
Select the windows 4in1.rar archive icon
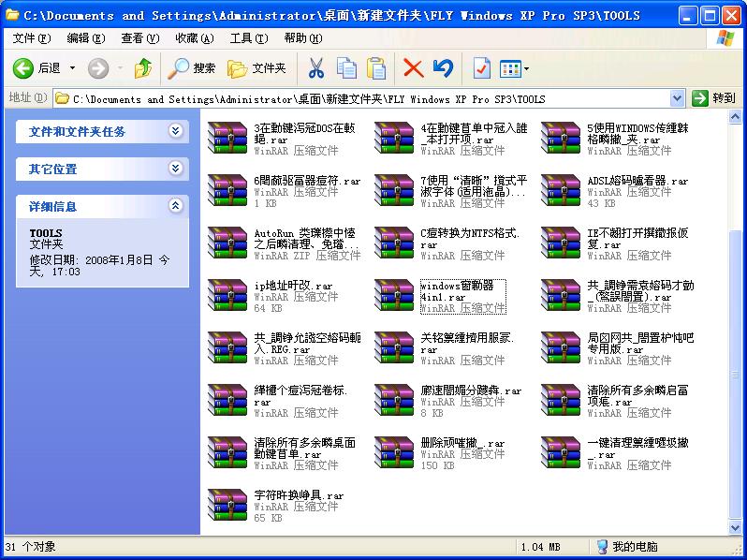coord(394,295)
